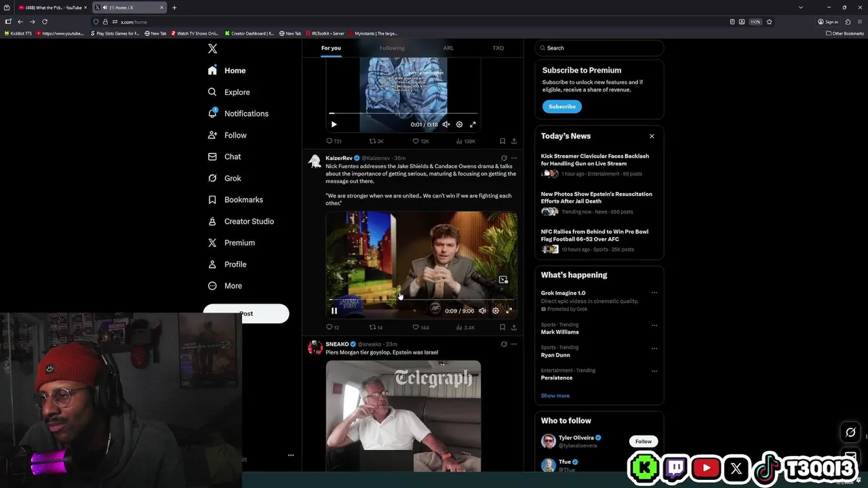Image resolution: width=868 pixels, height=488 pixels.
Task: Fullscreen the top video
Action: [x=473, y=125]
